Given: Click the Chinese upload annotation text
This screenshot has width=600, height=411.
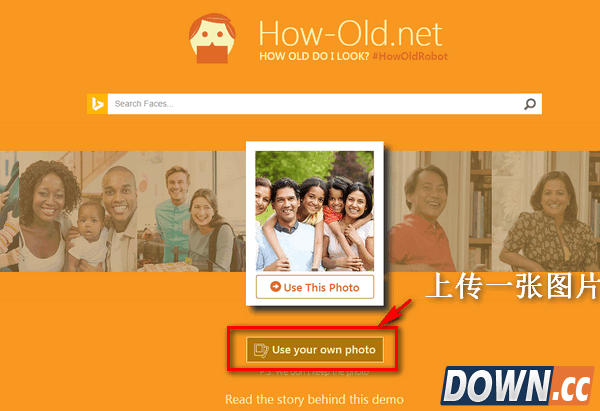Looking at the screenshot, I should [512, 286].
